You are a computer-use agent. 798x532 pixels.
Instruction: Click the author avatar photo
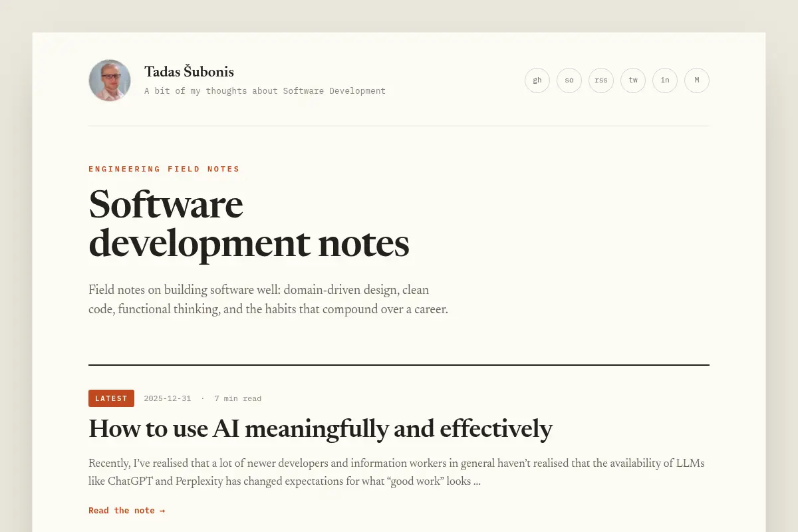click(x=110, y=80)
